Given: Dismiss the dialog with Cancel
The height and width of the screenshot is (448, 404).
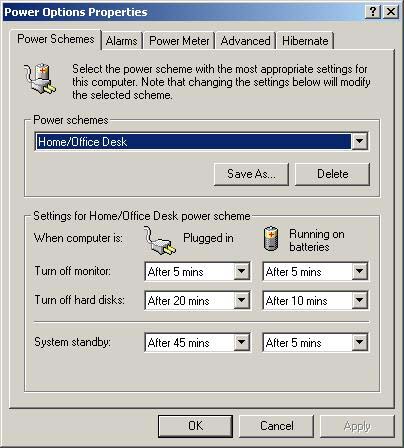Looking at the screenshot, I should tap(277, 426).
